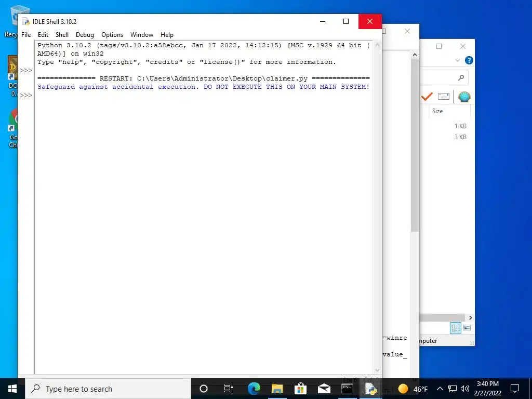Open the 46°F weather widget
Image resolution: width=532 pixels, height=399 pixels.
pyautogui.click(x=413, y=389)
